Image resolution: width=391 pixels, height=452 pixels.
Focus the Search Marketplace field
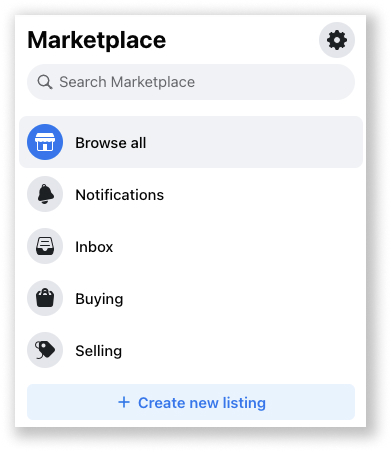(x=191, y=82)
